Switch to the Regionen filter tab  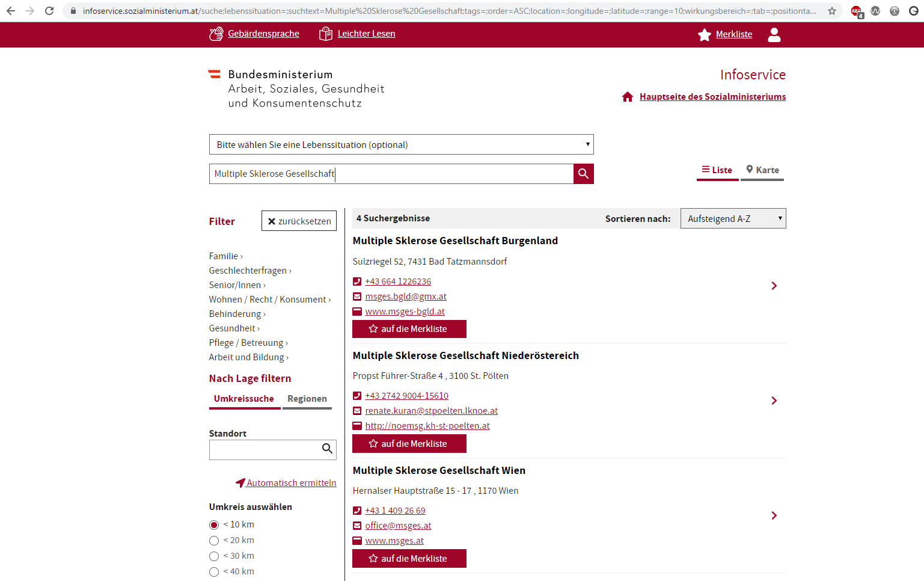point(307,399)
